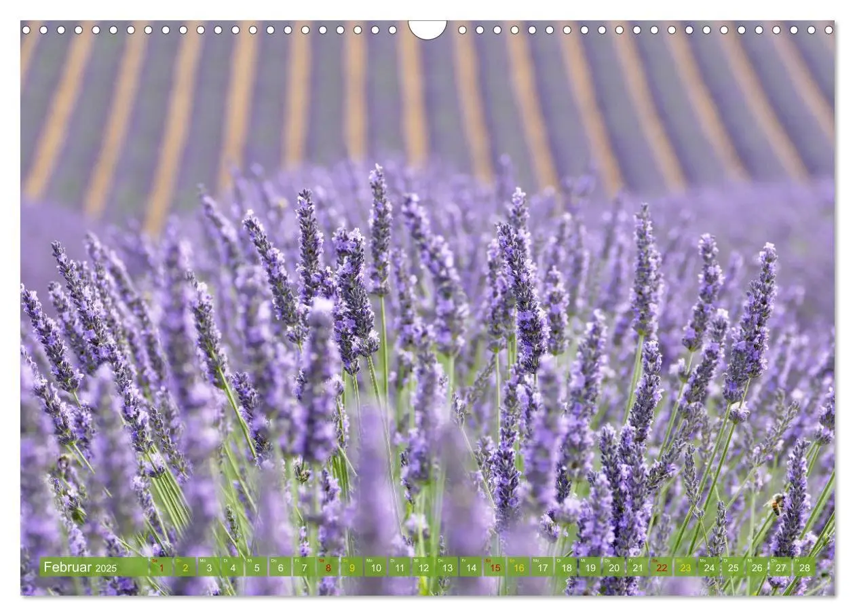Choose day 7 on the calendar strip
The height and width of the screenshot is (616, 855).
[304, 567]
